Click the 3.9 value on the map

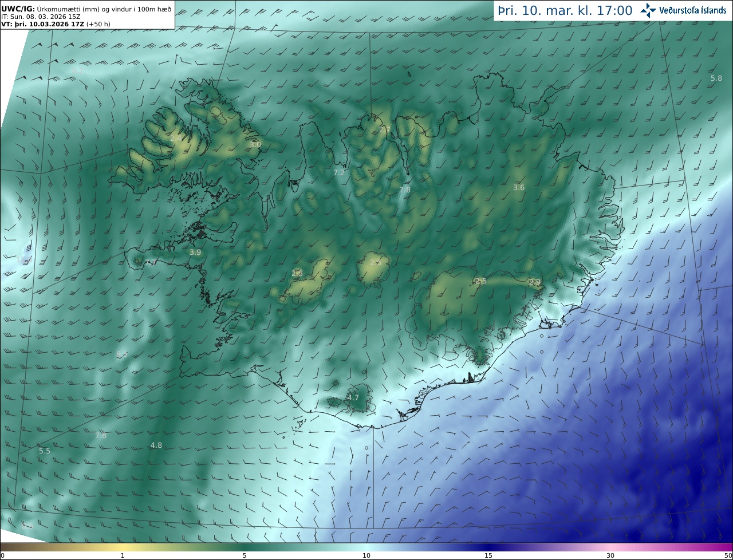click(x=195, y=252)
